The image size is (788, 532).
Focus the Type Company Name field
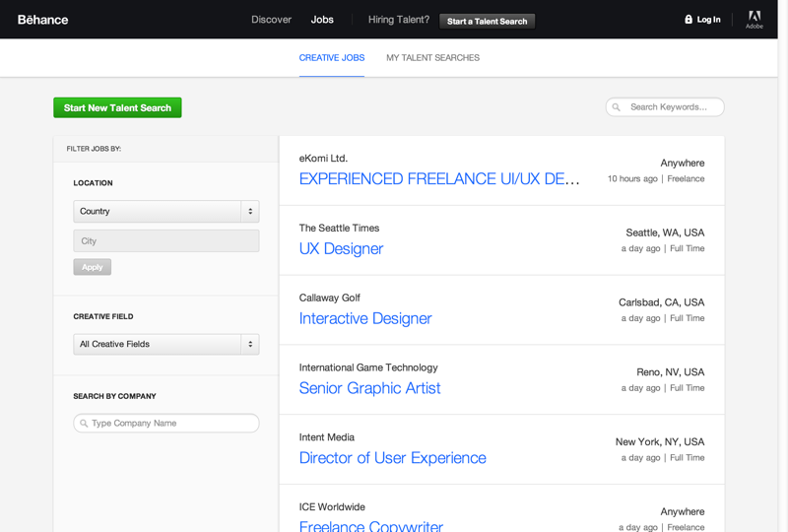[166, 424]
